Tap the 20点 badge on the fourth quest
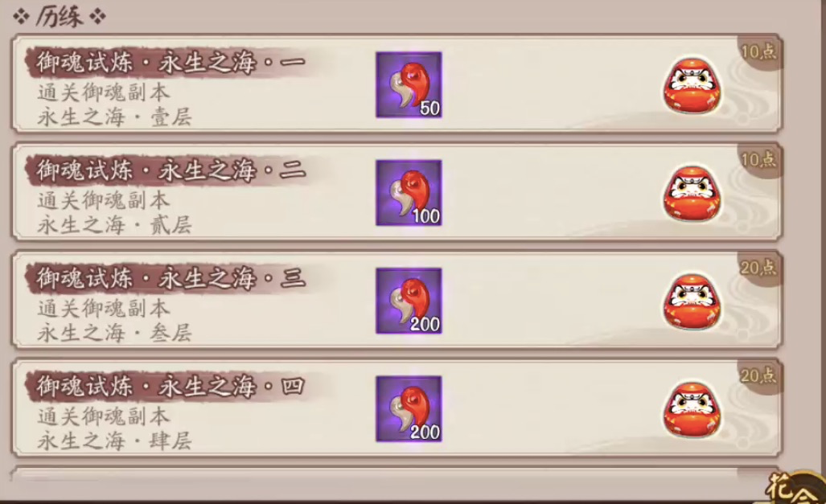This screenshot has width=826, height=504. tap(758, 375)
